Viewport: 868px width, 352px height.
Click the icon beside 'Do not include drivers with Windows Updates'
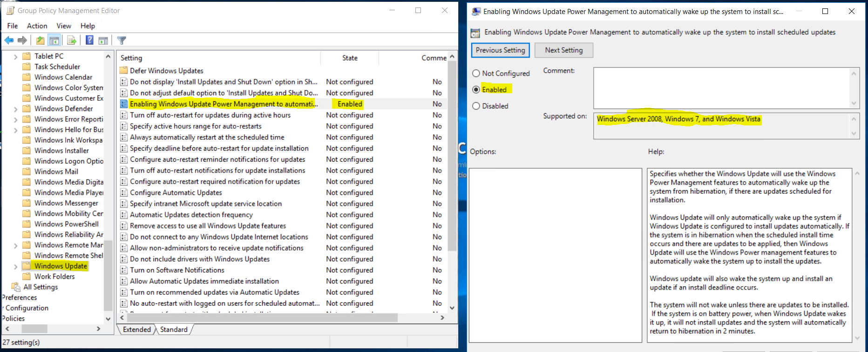click(x=124, y=259)
